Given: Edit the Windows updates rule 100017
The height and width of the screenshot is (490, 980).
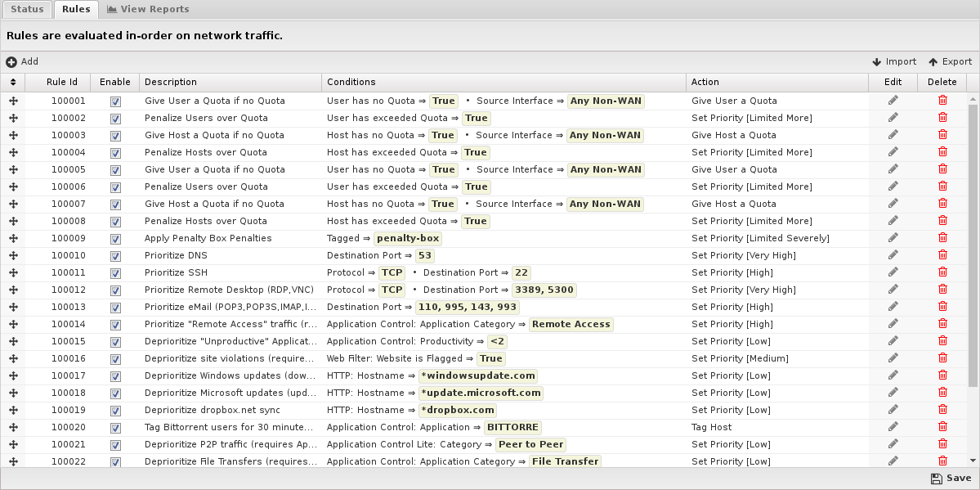Looking at the screenshot, I should tap(893, 375).
